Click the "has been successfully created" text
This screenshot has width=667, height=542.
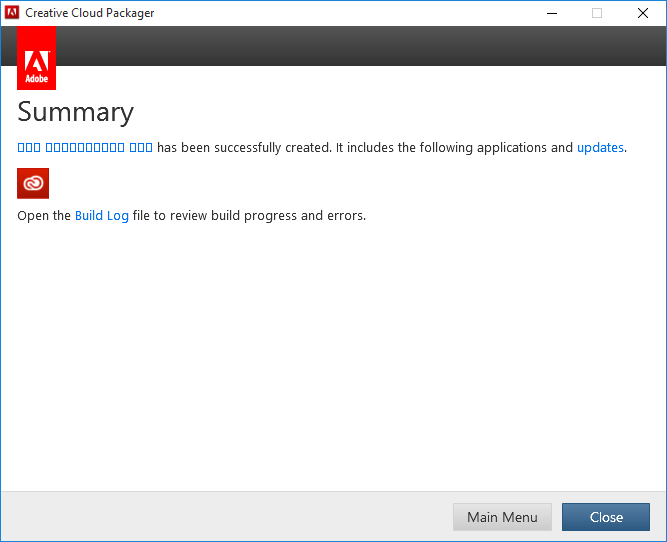pyautogui.click(x=243, y=148)
